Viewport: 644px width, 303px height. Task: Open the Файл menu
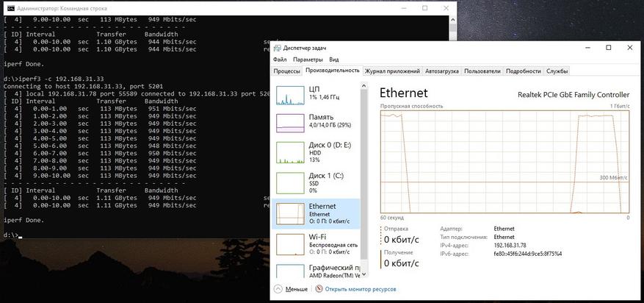tap(280, 60)
